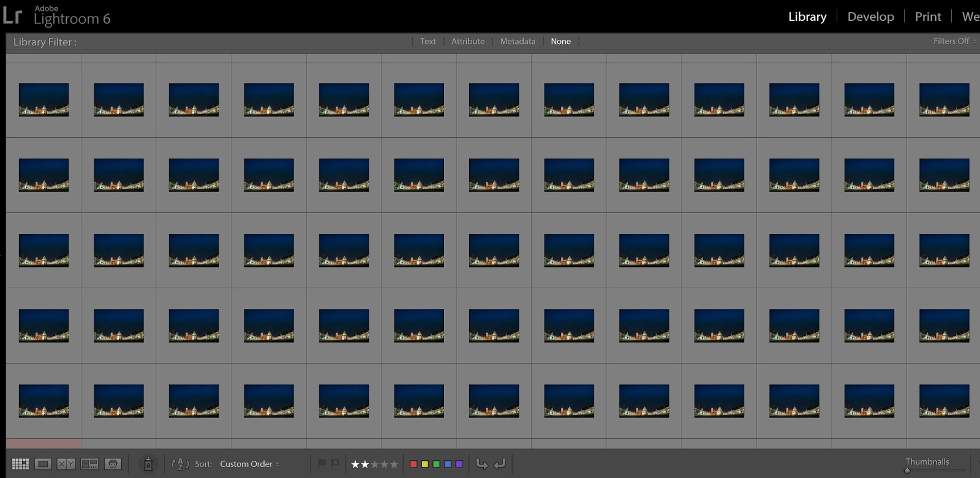Flag photo as rejected

[335, 464]
